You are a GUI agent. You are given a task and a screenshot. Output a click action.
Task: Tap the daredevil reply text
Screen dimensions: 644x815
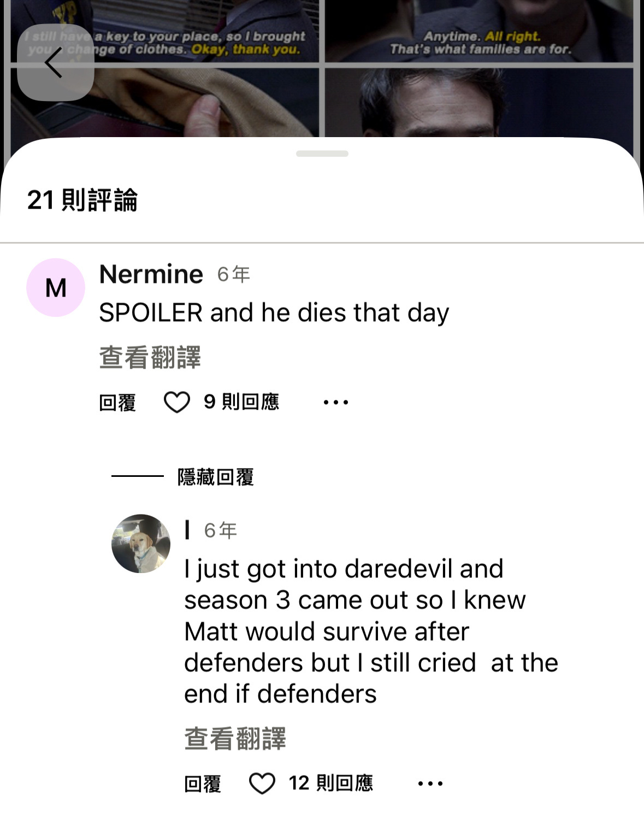(371, 631)
